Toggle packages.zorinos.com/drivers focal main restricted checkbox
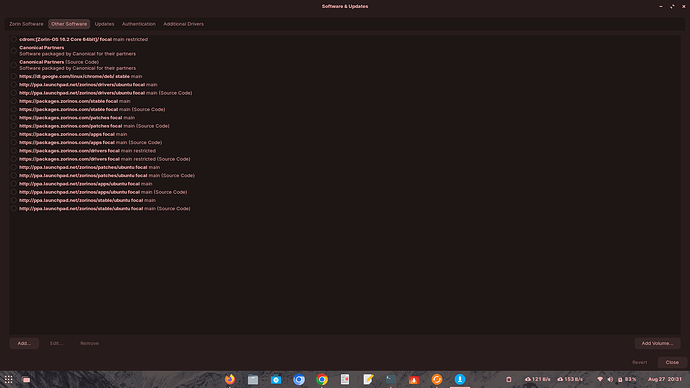Screen dimensions: 690x388 [x=14, y=150]
